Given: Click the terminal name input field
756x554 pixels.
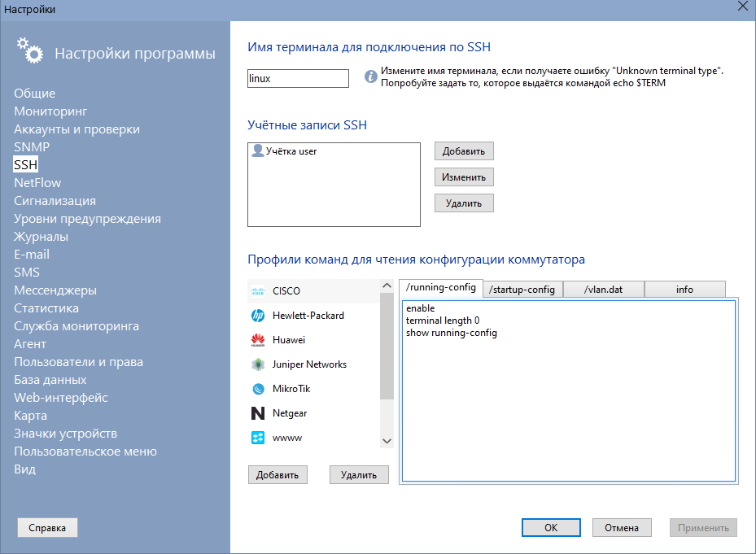Looking at the screenshot, I should tap(298, 78).
